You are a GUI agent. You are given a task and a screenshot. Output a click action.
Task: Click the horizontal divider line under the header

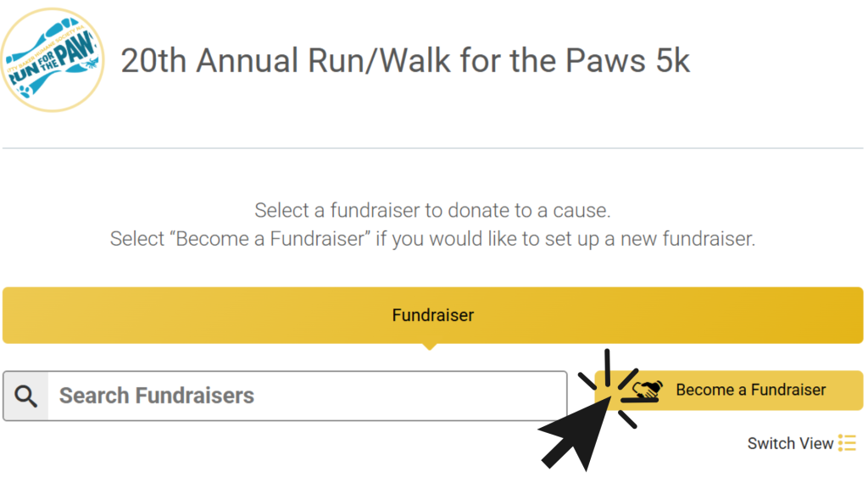point(432,148)
